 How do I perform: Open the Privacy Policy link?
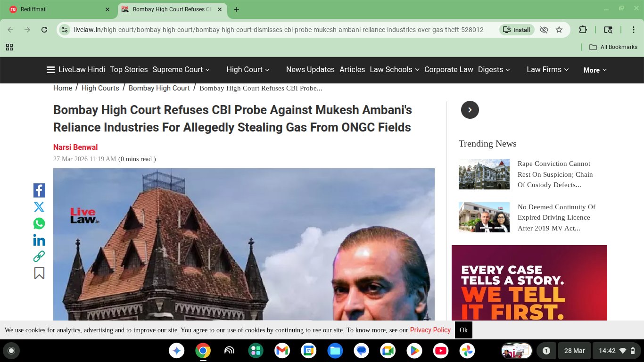pos(430,330)
